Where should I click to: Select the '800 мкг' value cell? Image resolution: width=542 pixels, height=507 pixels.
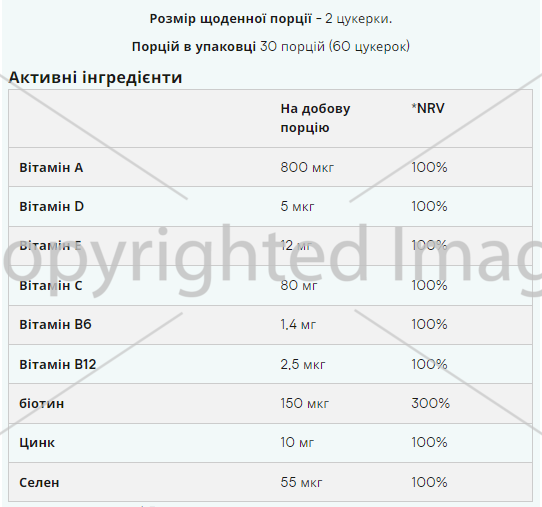coord(307,168)
